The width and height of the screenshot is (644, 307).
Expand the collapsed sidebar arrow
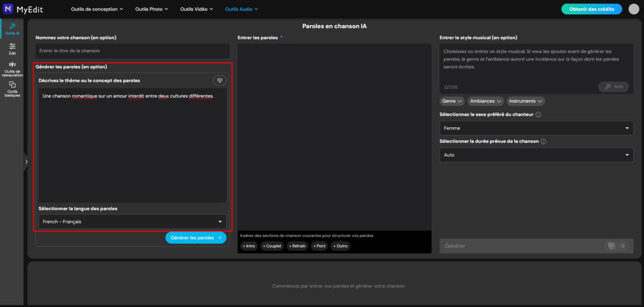click(x=26, y=162)
